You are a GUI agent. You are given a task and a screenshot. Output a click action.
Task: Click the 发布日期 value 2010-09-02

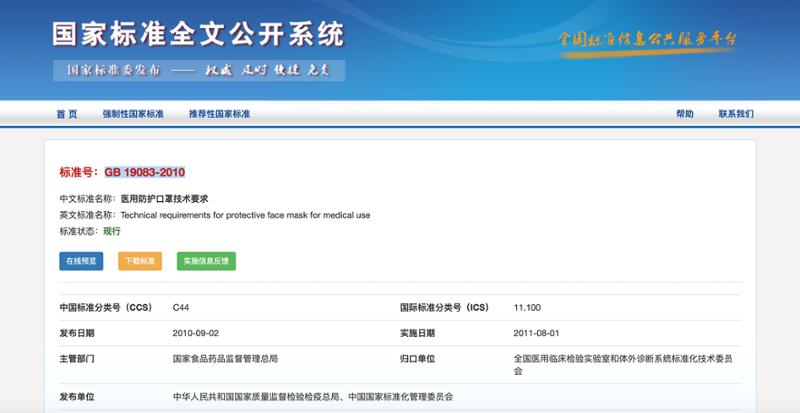pos(195,332)
